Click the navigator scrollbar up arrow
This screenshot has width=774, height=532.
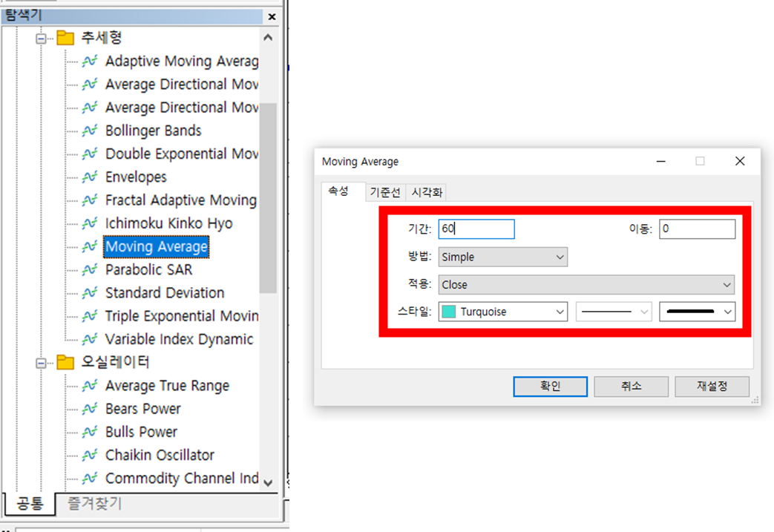click(268, 38)
